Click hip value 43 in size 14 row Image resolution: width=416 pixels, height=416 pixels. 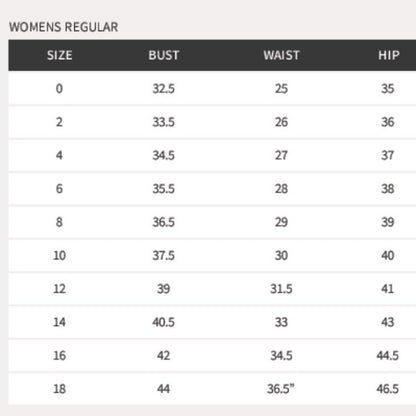coord(388,322)
